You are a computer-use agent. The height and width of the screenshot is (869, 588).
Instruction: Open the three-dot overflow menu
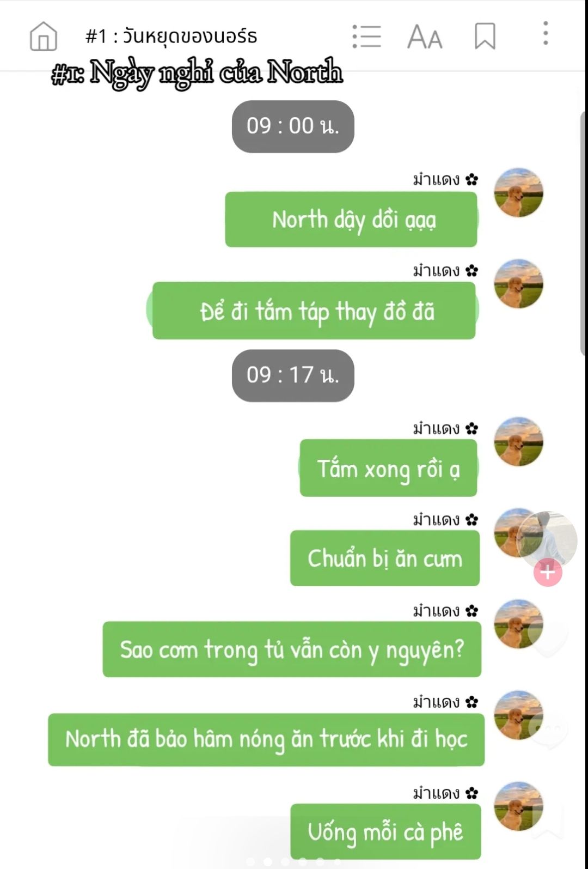pyautogui.click(x=546, y=33)
